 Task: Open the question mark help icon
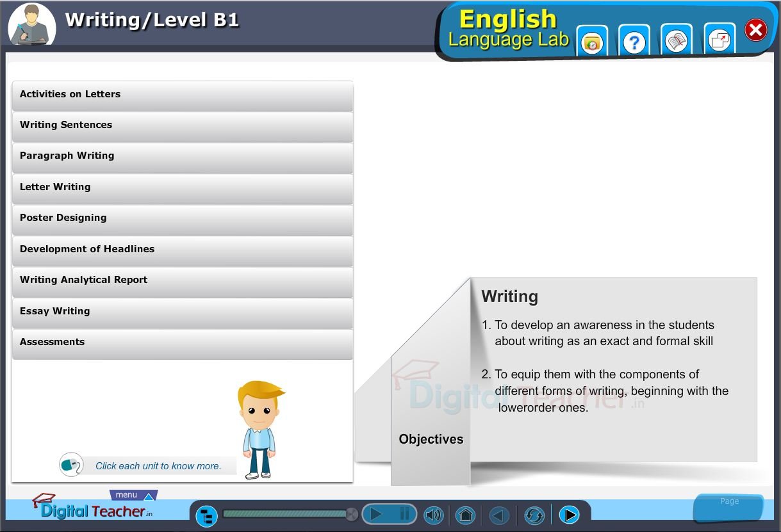pyautogui.click(x=634, y=41)
